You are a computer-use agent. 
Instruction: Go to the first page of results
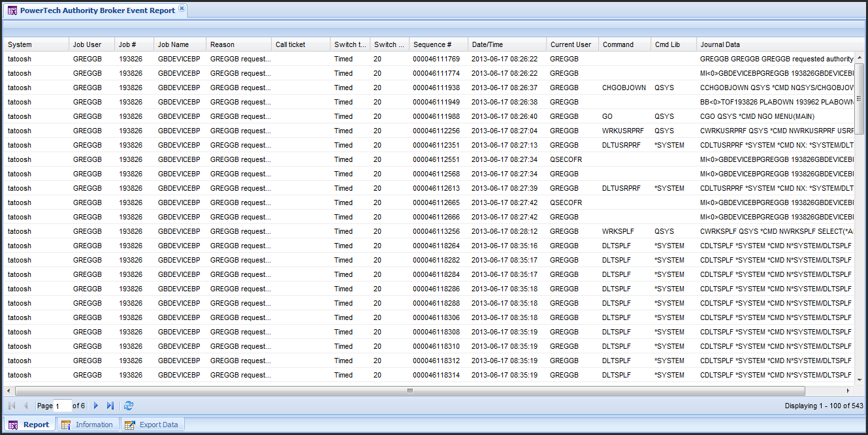click(x=12, y=406)
